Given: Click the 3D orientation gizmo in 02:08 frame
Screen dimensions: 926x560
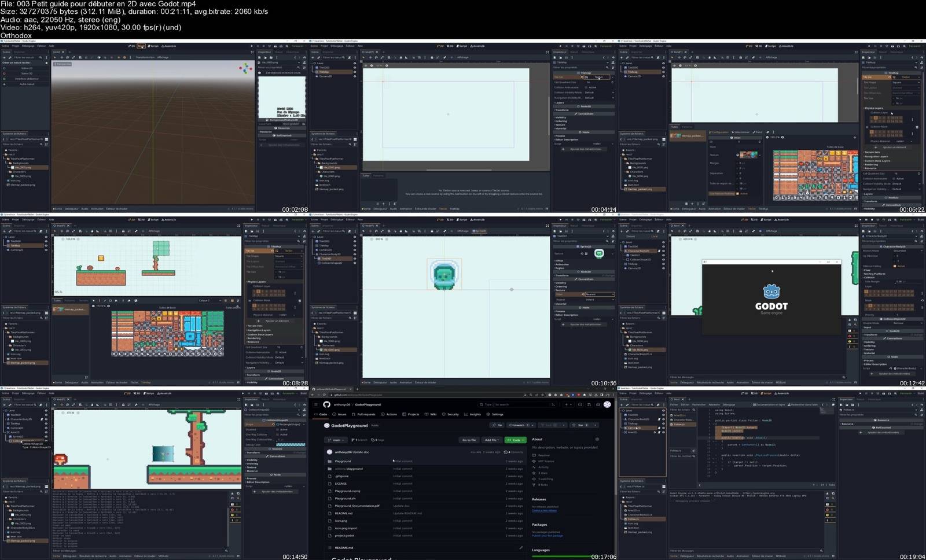Looking at the screenshot, I should click(245, 68).
